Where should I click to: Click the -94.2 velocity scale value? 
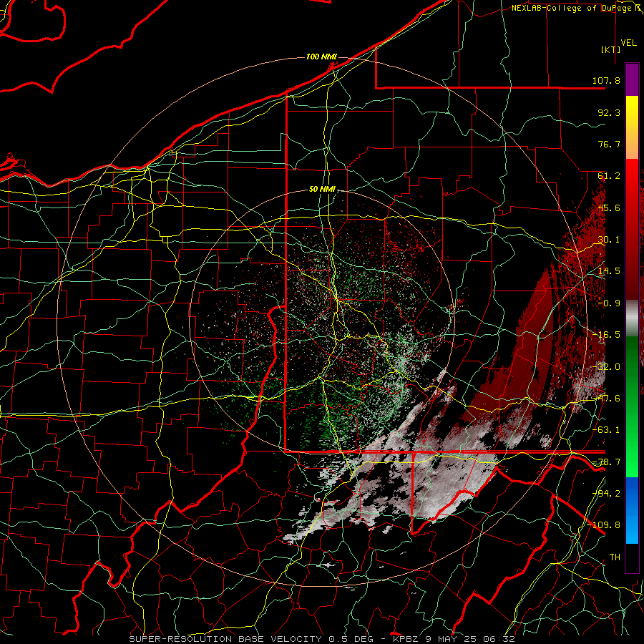point(606,494)
